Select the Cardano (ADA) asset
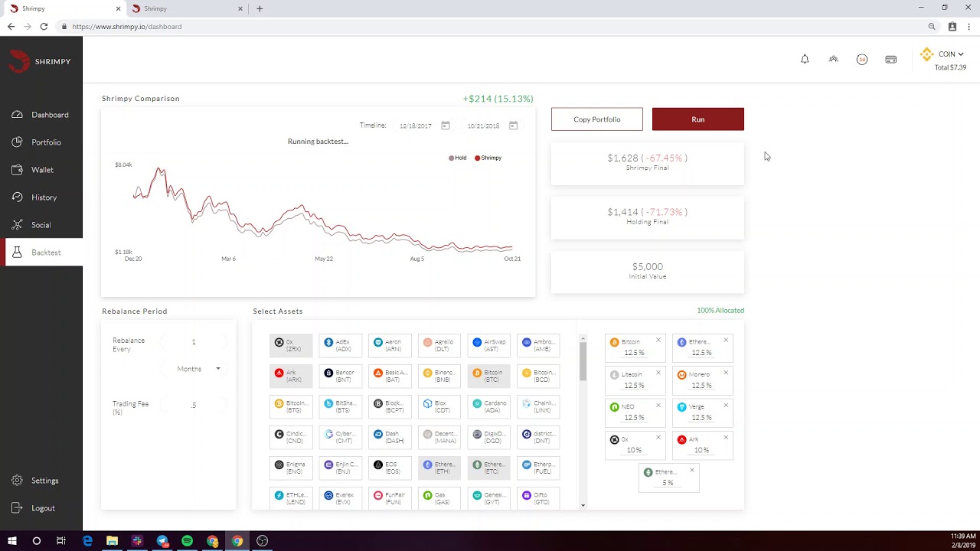Screen dimensions: 980x551 (488, 406)
